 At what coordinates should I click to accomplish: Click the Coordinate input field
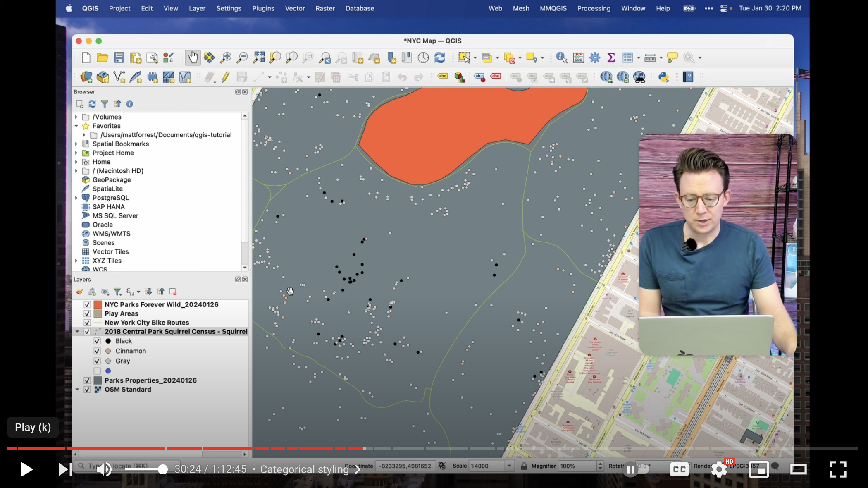(405, 466)
